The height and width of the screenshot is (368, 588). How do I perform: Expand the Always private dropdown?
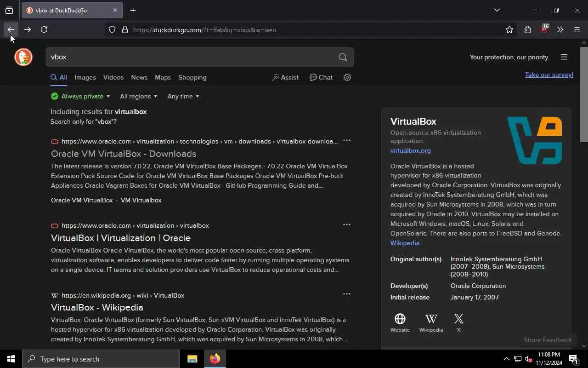click(80, 96)
